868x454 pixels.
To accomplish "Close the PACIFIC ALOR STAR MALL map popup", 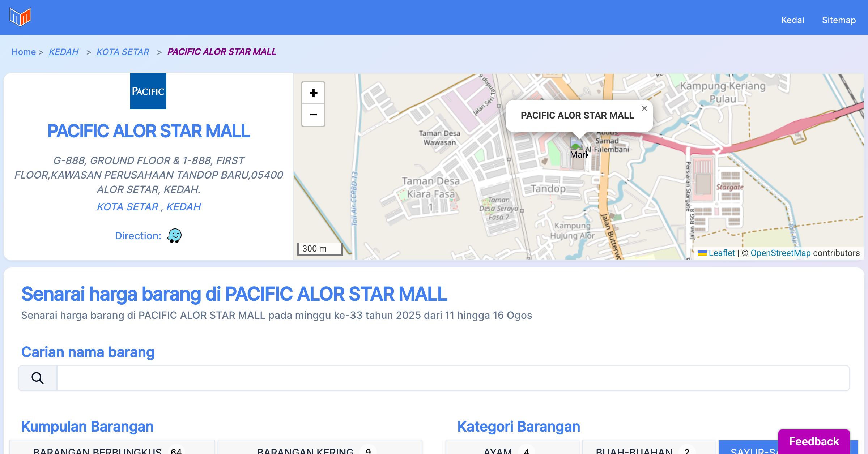I will click(x=644, y=108).
